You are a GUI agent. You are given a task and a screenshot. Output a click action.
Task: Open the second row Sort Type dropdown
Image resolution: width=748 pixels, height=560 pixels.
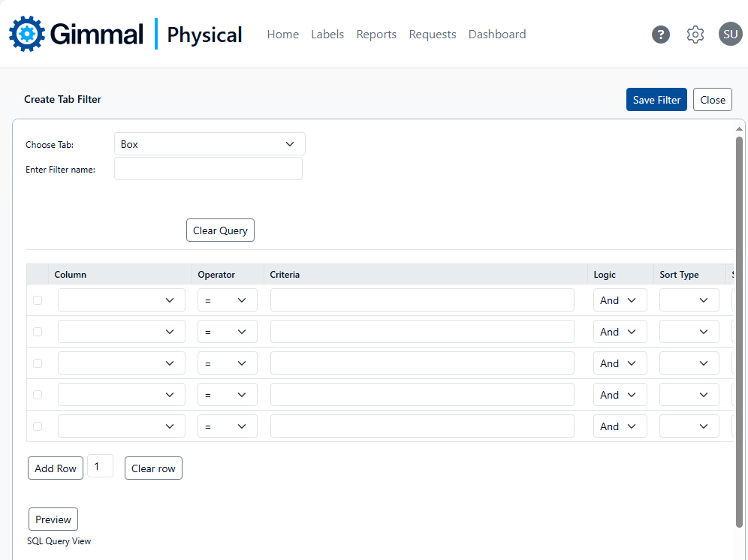pos(689,332)
